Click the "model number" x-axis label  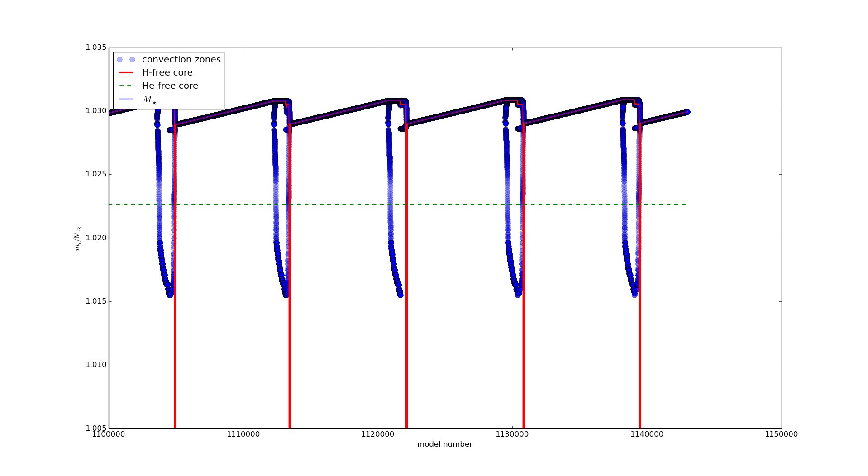tap(444, 444)
